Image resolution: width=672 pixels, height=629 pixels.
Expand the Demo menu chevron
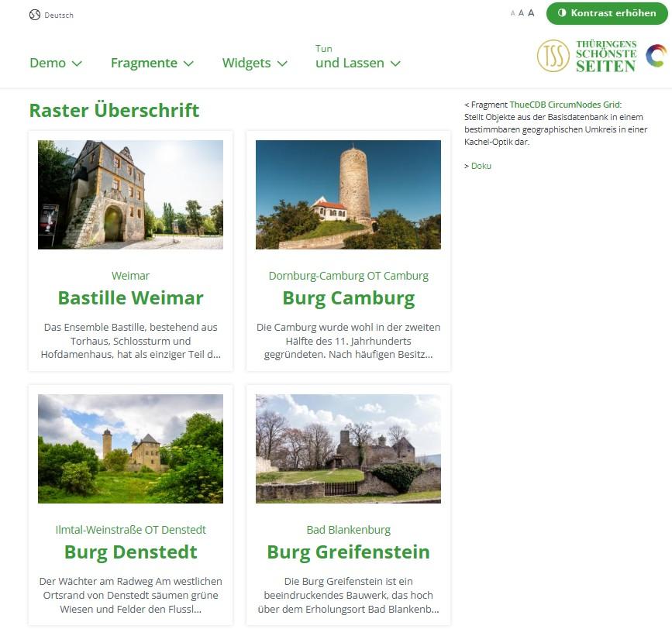point(77,64)
